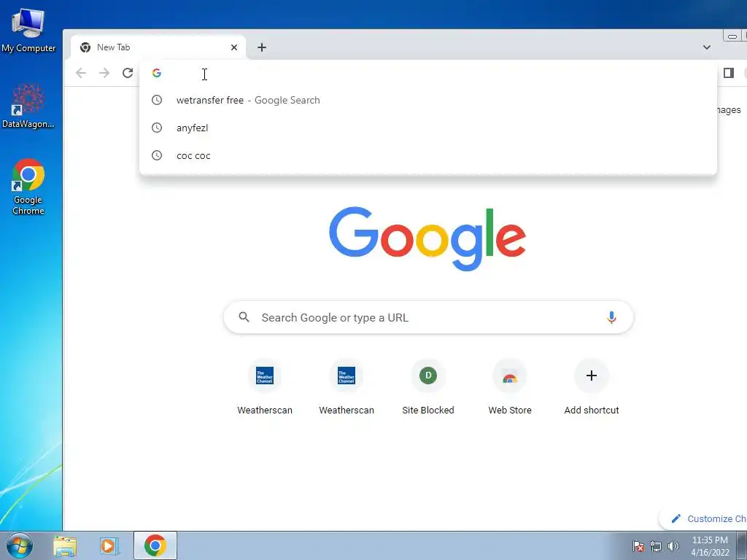Click the clock icon beside 'wetransfer free'
This screenshot has height=560, width=747.
pyautogui.click(x=157, y=100)
